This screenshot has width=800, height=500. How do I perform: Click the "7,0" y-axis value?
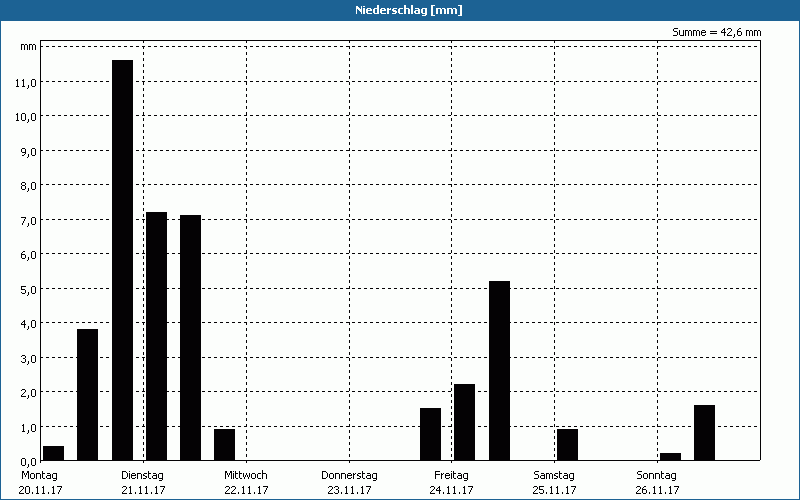click(x=29, y=220)
